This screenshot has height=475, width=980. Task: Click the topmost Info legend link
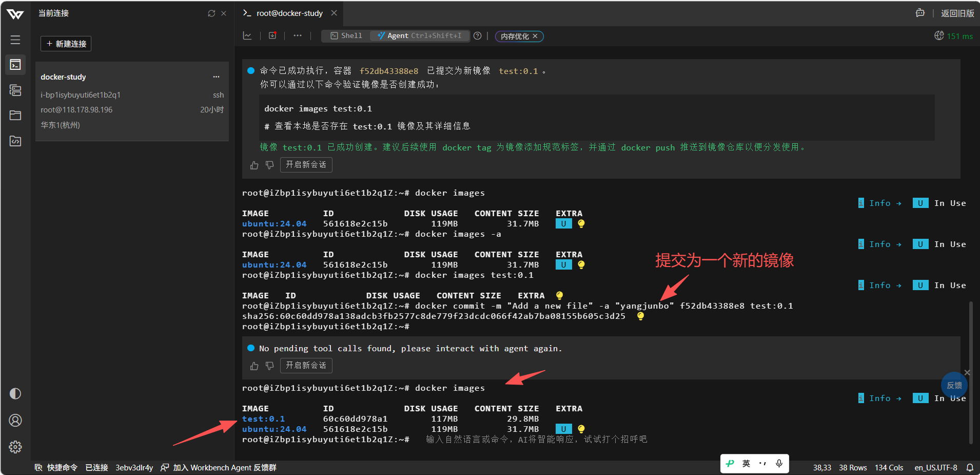(880, 203)
